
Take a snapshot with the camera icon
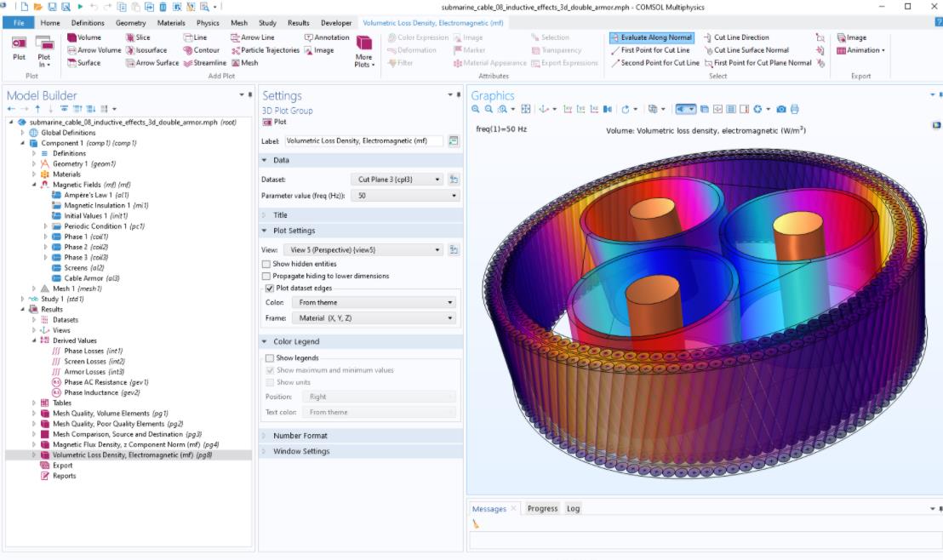pyautogui.click(x=781, y=109)
